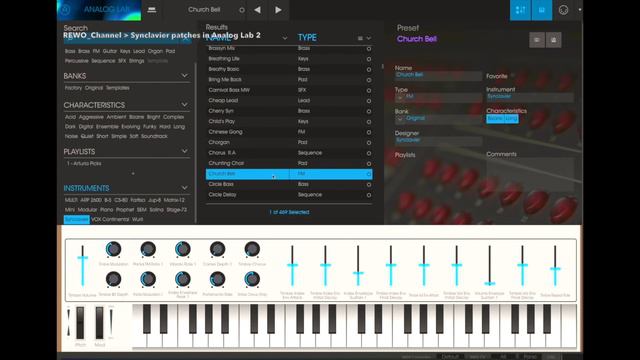Click the Timbre Modulation knob
The width and height of the screenshot is (640, 360).
point(113,249)
